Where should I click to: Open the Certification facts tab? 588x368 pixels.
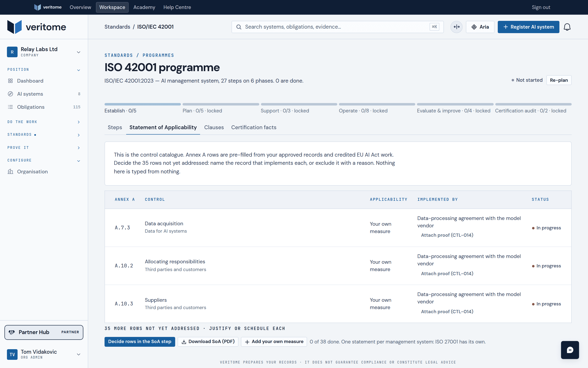coord(254,127)
